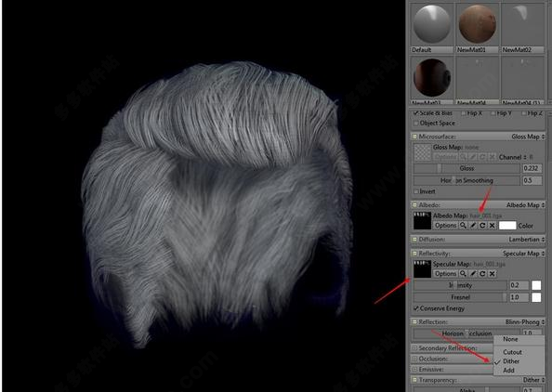The width and height of the screenshot is (552, 392).
Task: Open the Gloss Map model dropdown
Action: [528, 137]
